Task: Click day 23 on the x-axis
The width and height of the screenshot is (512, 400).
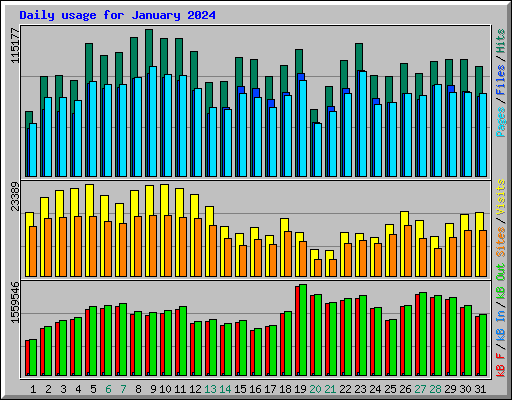Action: [x=360, y=389]
